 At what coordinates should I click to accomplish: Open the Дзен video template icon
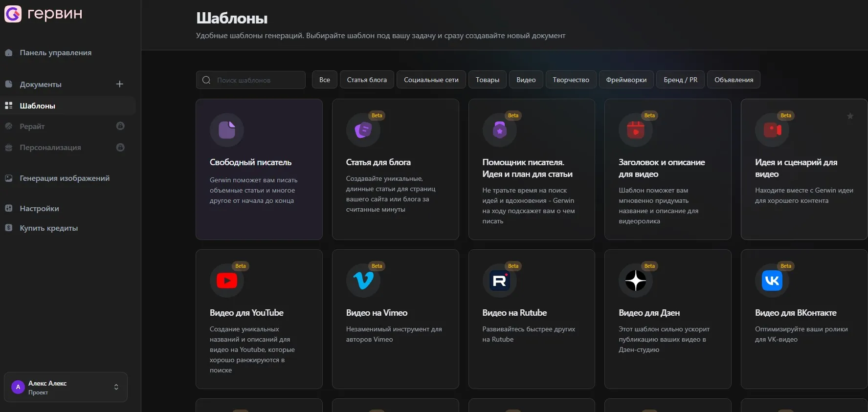point(636,281)
